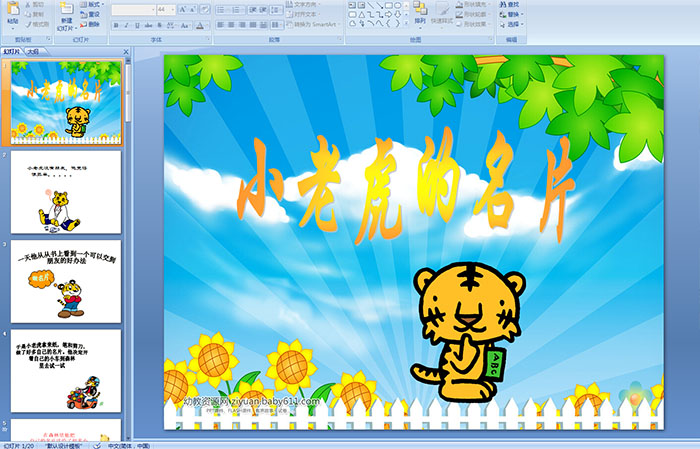The width and height of the screenshot is (700, 449).
Task: Click the Shrink Font icon
Action: pos(193,9)
